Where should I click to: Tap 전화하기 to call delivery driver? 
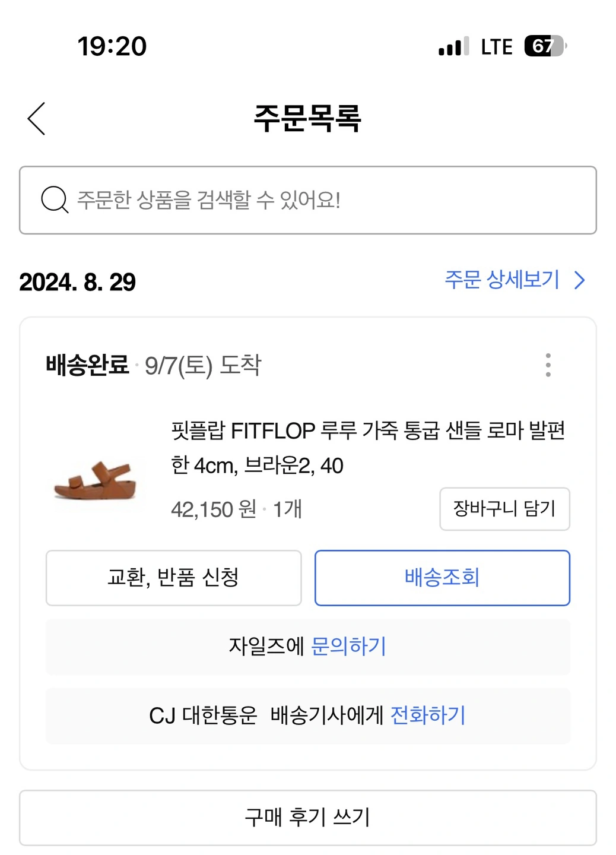428,715
